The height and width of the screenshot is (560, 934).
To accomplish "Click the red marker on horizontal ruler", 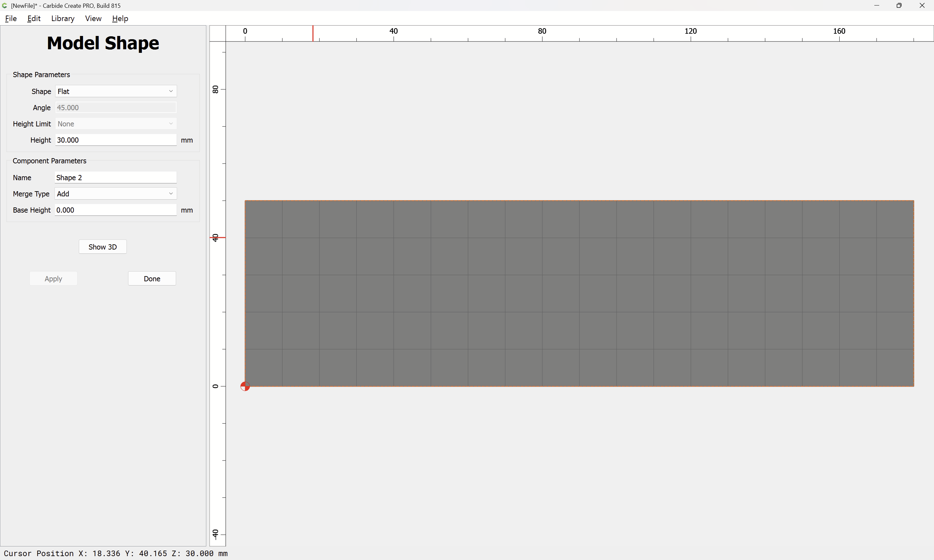I will (x=313, y=33).
